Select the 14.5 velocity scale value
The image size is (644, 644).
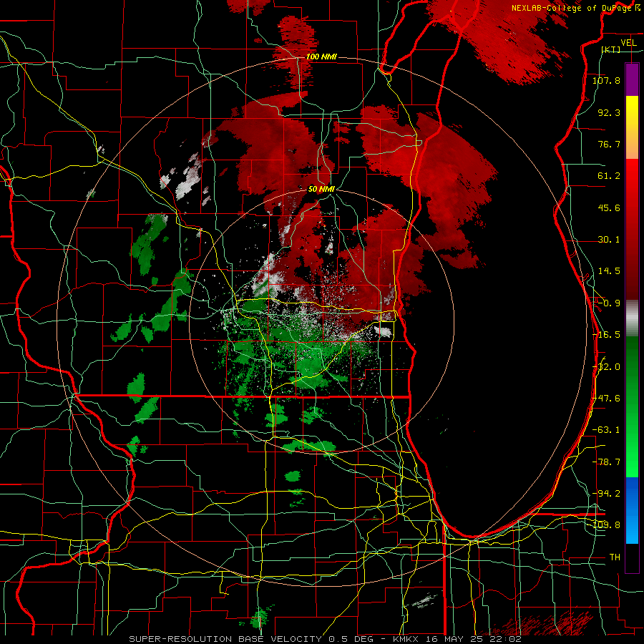click(609, 271)
